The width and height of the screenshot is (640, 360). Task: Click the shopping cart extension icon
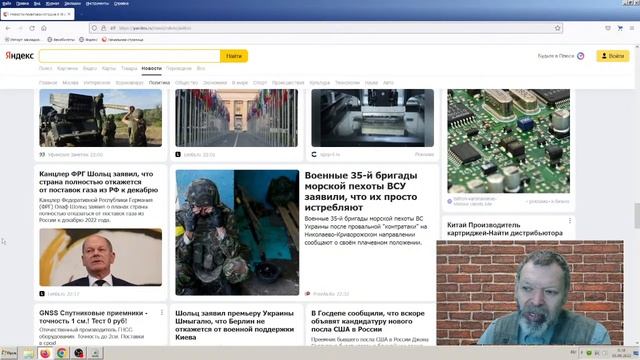click(x=620, y=28)
